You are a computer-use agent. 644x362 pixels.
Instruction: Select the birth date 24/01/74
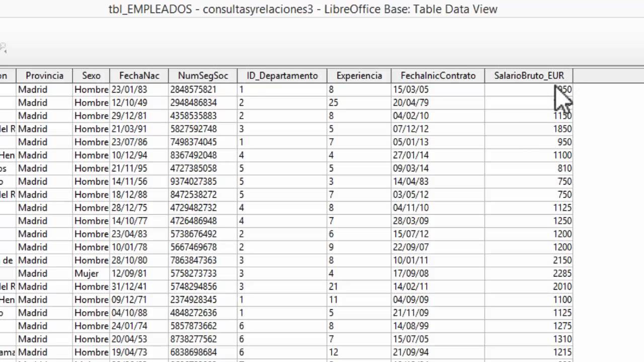click(x=139, y=326)
